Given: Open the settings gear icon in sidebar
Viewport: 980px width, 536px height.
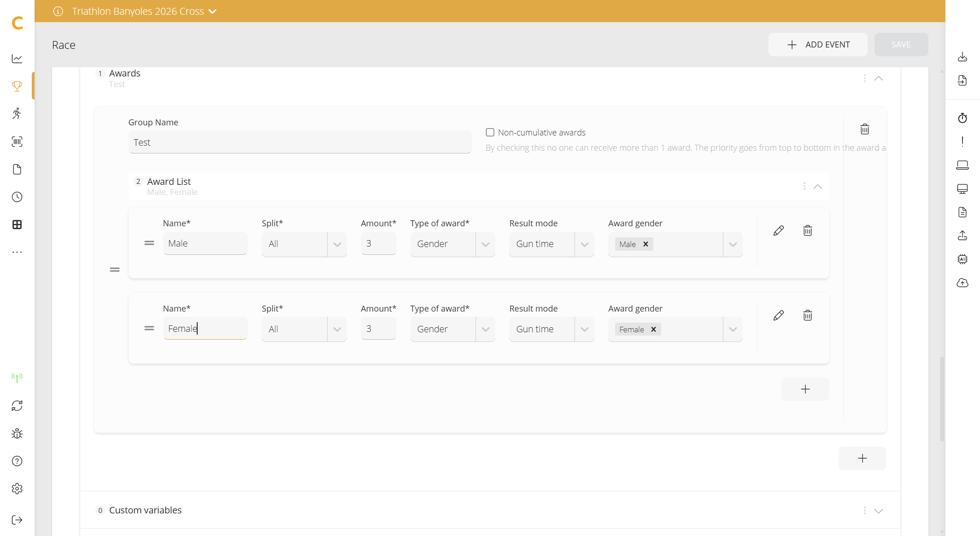Looking at the screenshot, I should pos(17,489).
